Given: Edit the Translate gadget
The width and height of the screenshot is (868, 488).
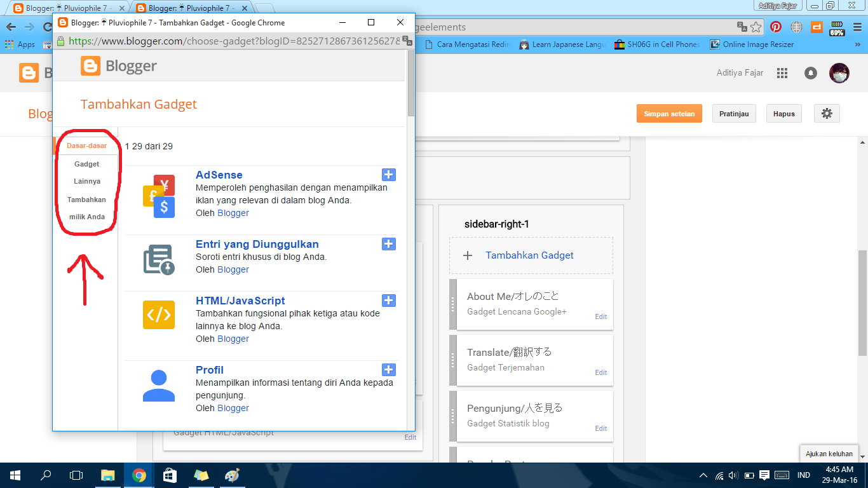Looking at the screenshot, I should click(600, 372).
